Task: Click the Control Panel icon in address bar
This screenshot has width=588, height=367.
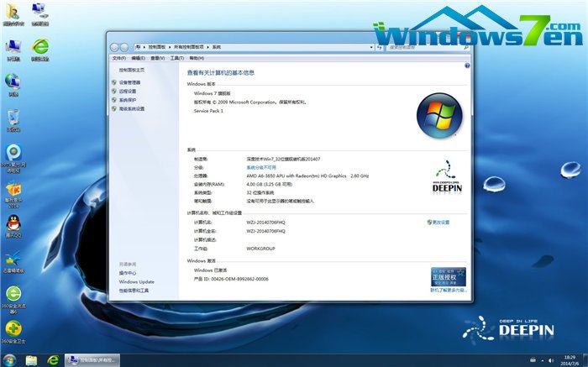Action: pyautogui.click(x=138, y=47)
